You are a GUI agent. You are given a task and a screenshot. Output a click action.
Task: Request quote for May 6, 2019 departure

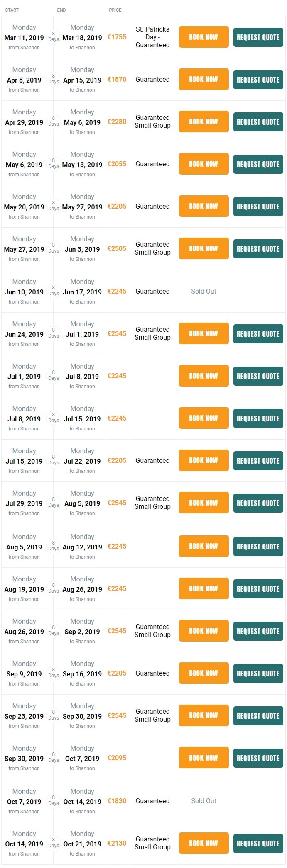tap(258, 164)
